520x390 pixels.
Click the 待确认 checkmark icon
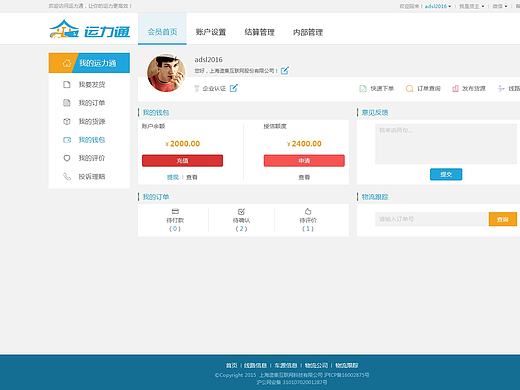(241, 211)
